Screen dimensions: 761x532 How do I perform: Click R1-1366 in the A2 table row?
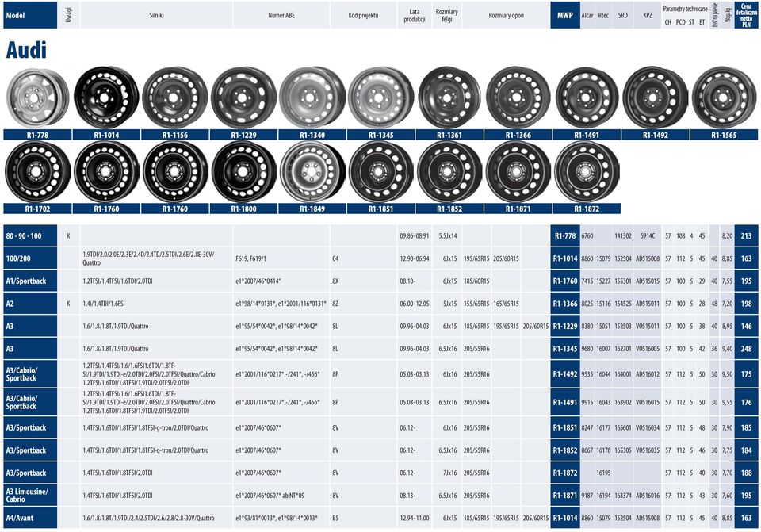coord(565,304)
